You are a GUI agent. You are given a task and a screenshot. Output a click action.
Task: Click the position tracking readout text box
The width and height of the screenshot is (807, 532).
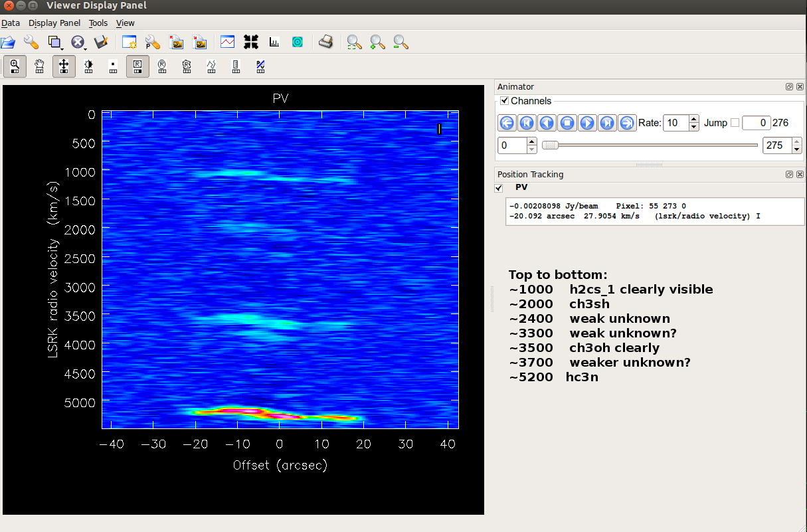pos(654,211)
